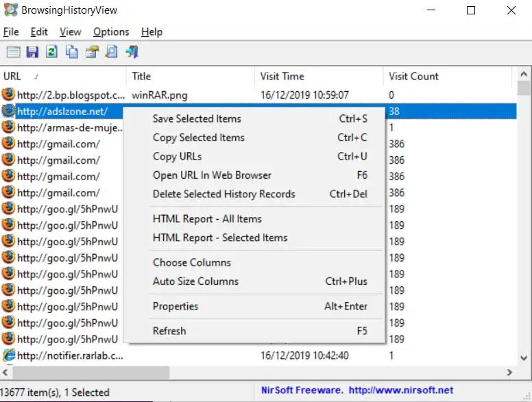Image resolution: width=532 pixels, height=402 pixels.
Task: Click the 16/12/2019 10:59:07 visit time
Action: 304,95
